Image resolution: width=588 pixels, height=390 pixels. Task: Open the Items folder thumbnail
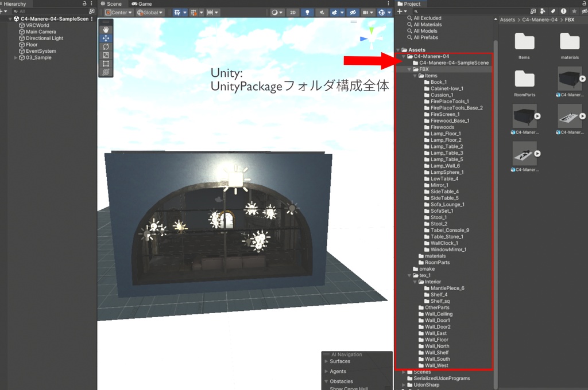click(x=524, y=46)
